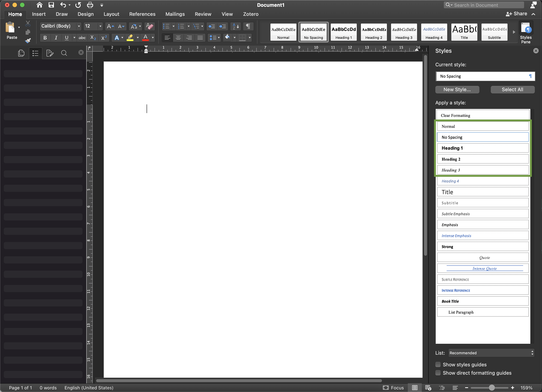Click the Underline formatting icon
Screen dimensions: 542x392
(66, 38)
